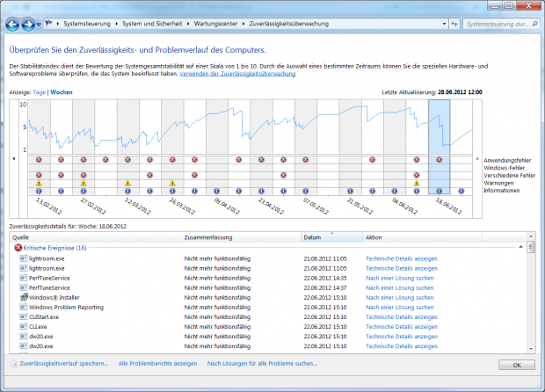Click the information icon in highlighted week column
This screenshot has height=392, width=545.
[x=439, y=190]
